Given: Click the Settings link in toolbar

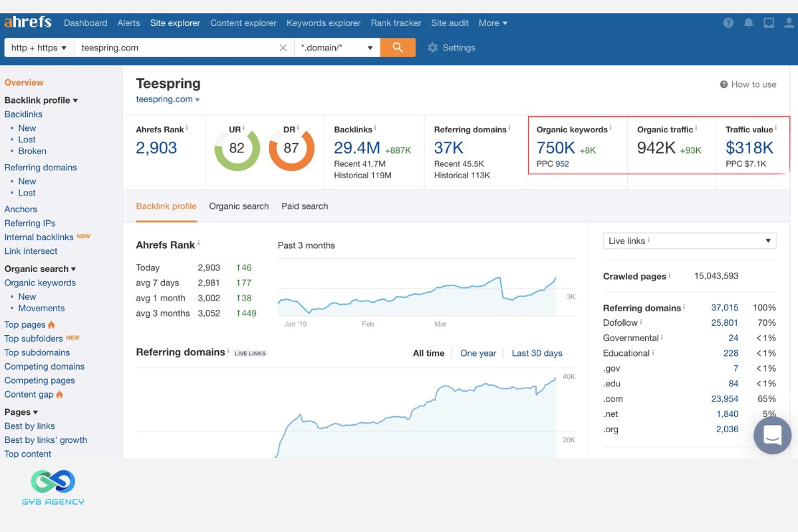Looking at the screenshot, I should (x=459, y=48).
